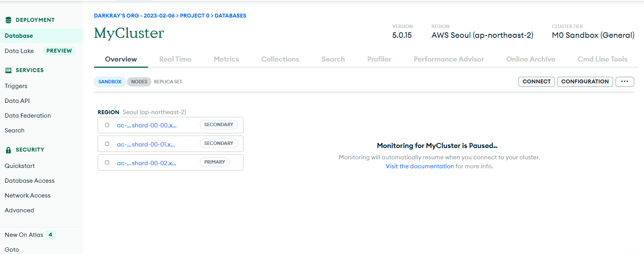
Task: Switch to the Metrics tab
Action: click(x=226, y=59)
